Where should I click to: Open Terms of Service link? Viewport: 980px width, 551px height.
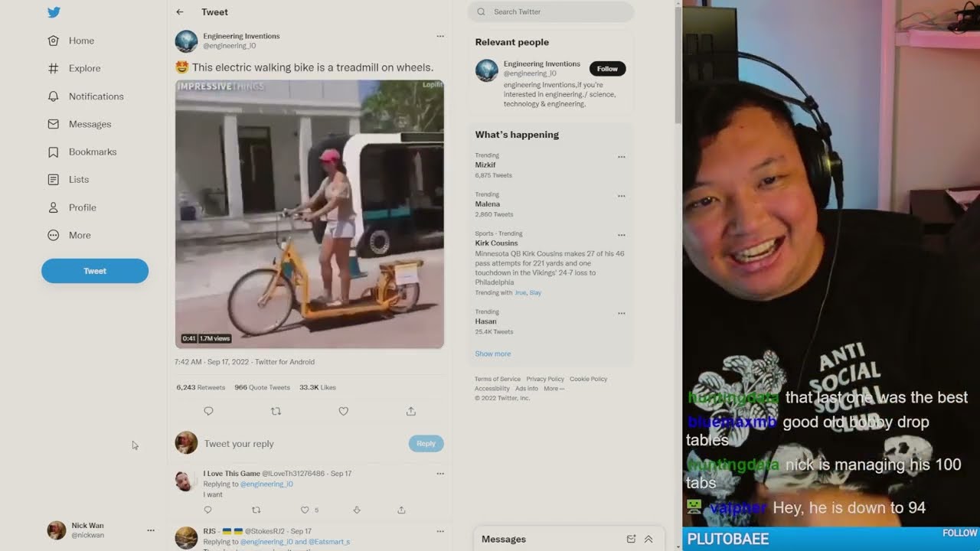497,379
